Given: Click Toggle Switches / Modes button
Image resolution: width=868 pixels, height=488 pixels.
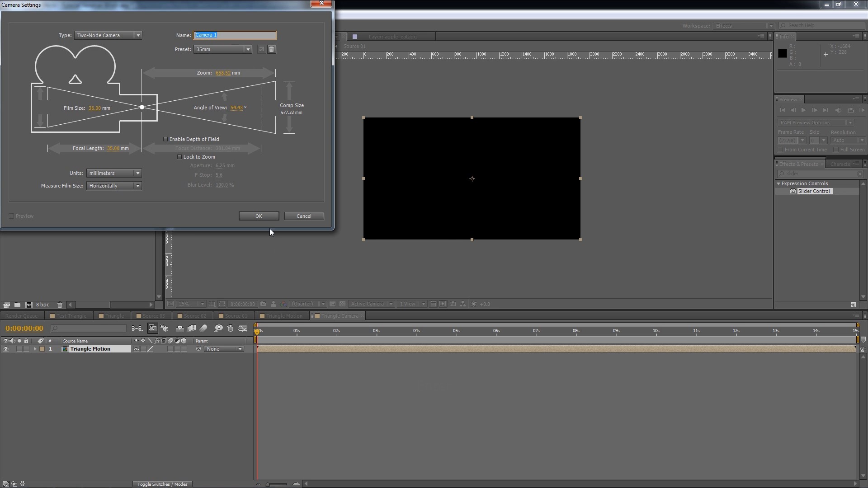Looking at the screenshot, I should pyautogui.click(x=162, y=484).
